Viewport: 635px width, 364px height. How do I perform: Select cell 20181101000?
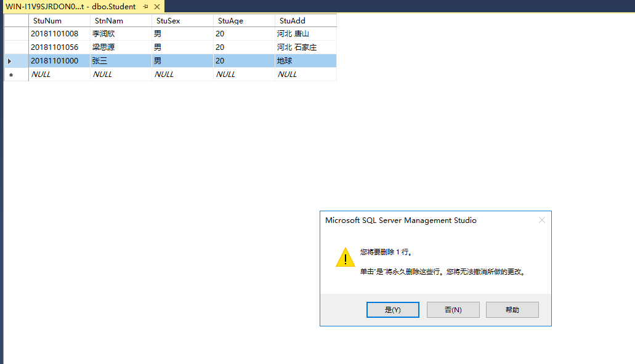(x=59, y=61)
